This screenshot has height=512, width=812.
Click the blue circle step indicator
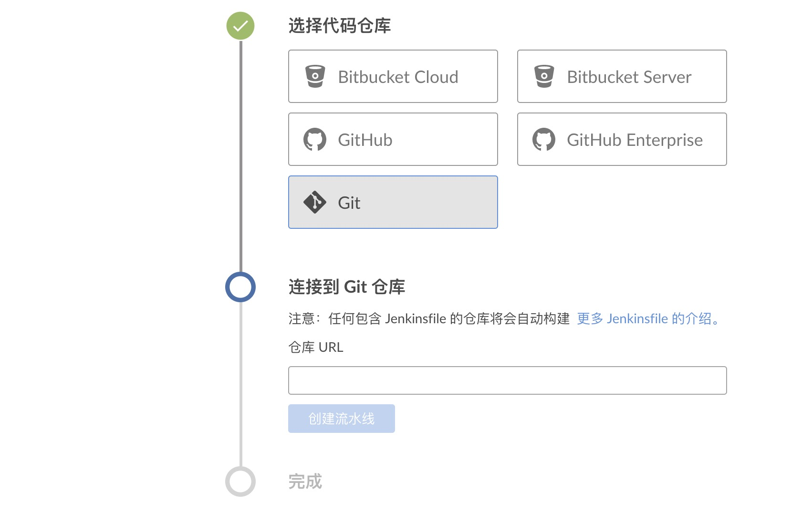240,287
